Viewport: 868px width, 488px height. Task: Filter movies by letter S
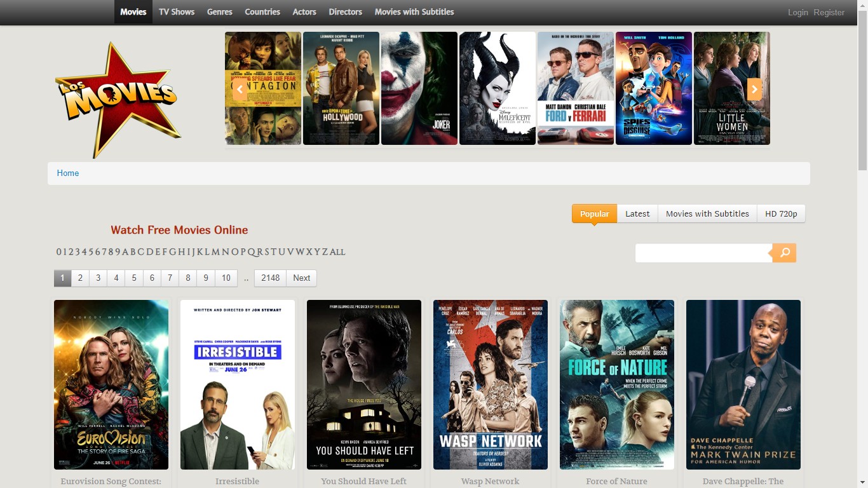tap(268, 252)
